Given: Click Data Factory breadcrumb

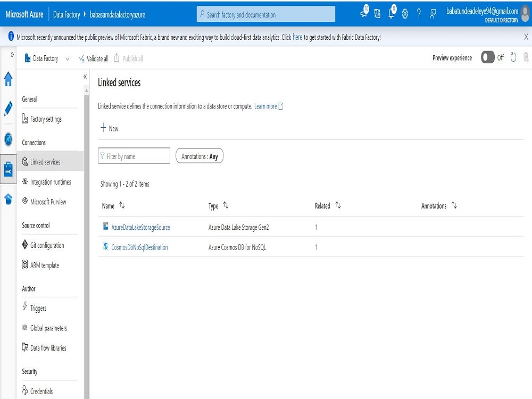Looking at the screenshot, I should (x=66, y=14).
